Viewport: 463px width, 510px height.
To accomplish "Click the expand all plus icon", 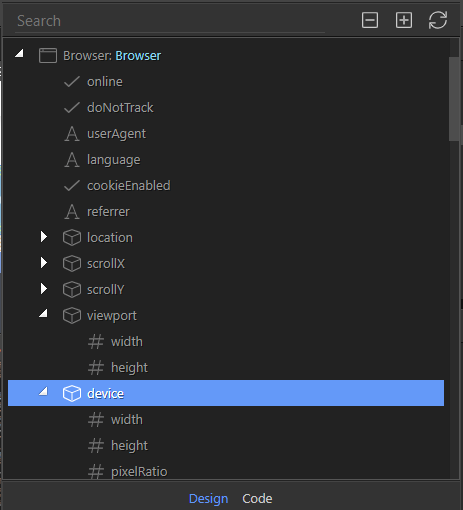I will coord(404,20).
